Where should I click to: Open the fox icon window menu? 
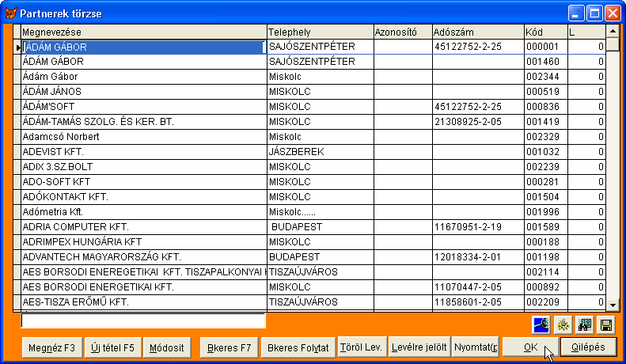point(11,13)
